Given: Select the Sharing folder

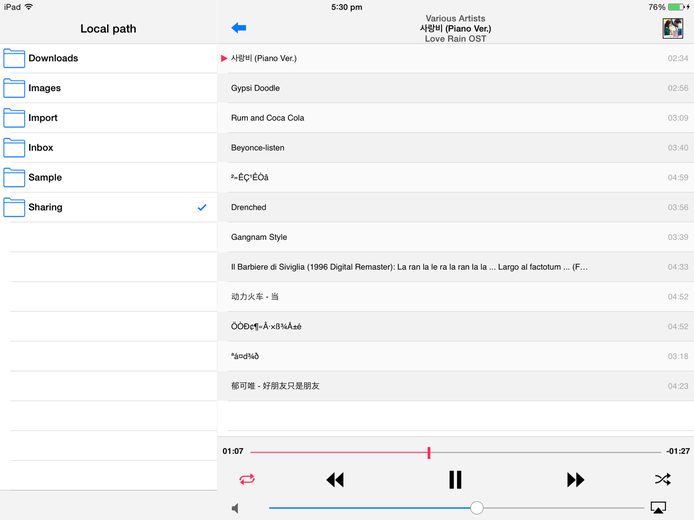Looking at the screenshot, I should coord(108,207).
